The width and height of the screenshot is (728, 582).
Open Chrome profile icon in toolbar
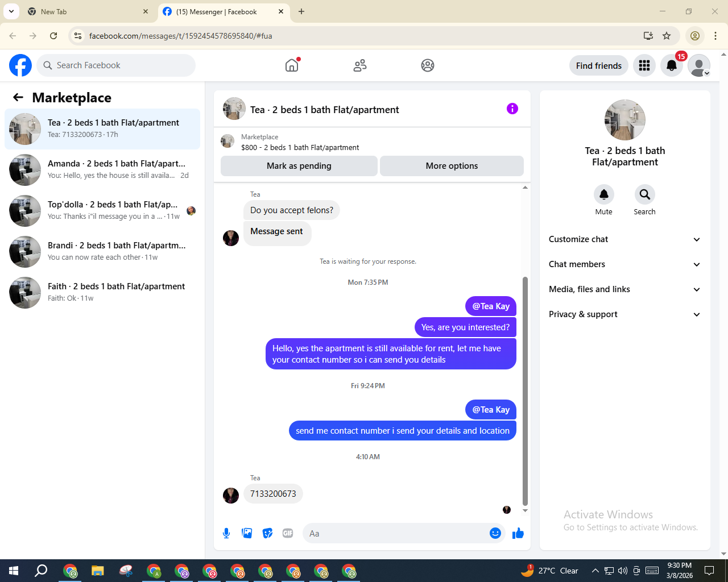[x=695, y=36]
